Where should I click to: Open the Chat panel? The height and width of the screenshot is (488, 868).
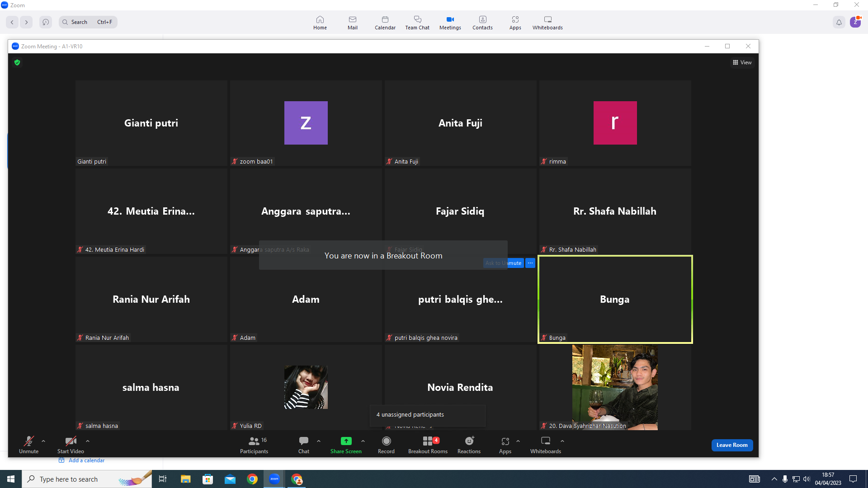[304, 445]
